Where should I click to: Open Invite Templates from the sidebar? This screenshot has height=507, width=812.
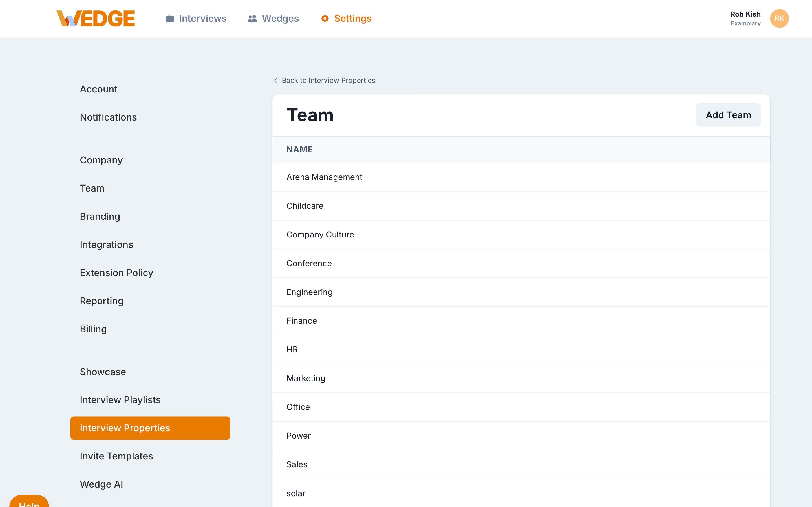pos(116,456)
